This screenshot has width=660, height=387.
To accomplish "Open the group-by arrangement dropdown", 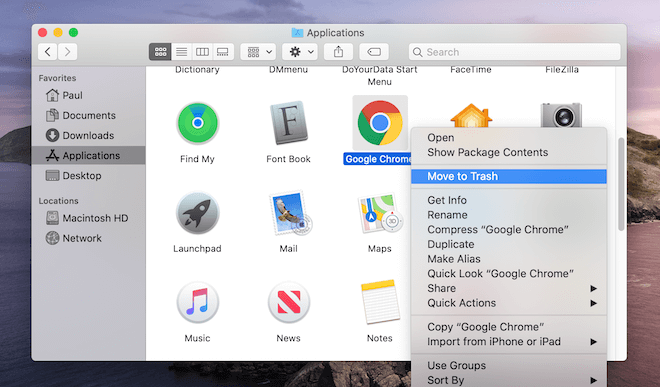I will tap(258, 52).
